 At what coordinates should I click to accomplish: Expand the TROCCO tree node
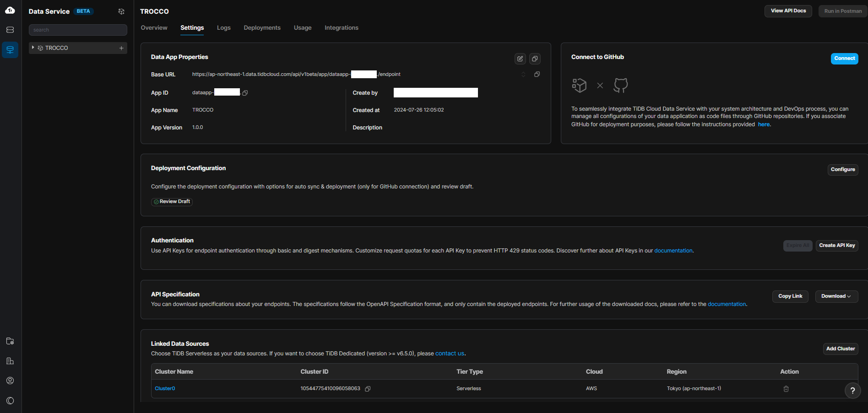33,48
